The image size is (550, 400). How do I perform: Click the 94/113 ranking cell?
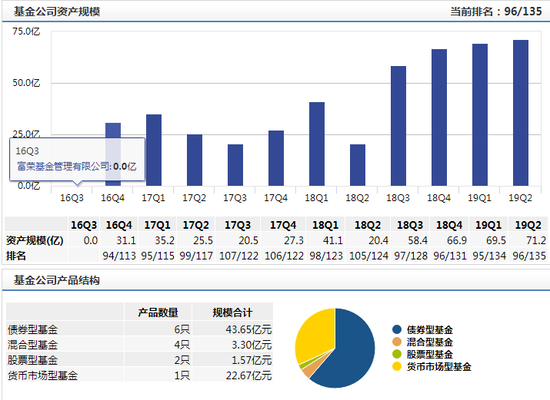click(x=119, y=256)
